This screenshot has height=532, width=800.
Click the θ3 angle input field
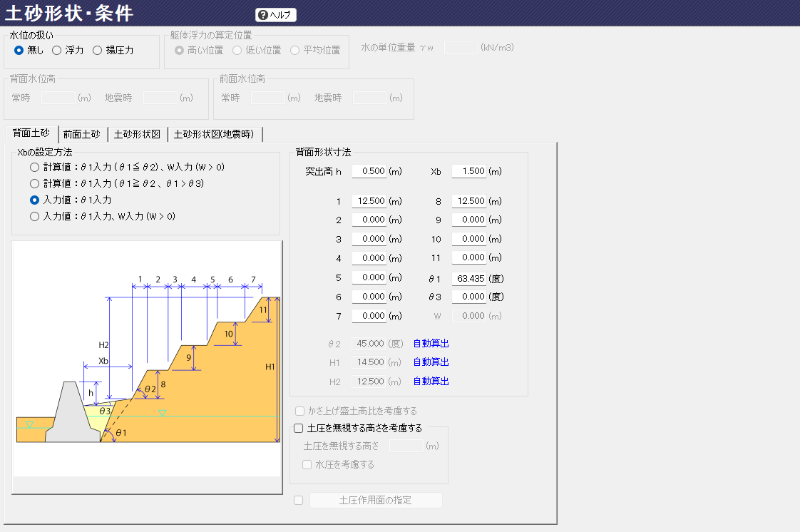click(x=468, y=297)
